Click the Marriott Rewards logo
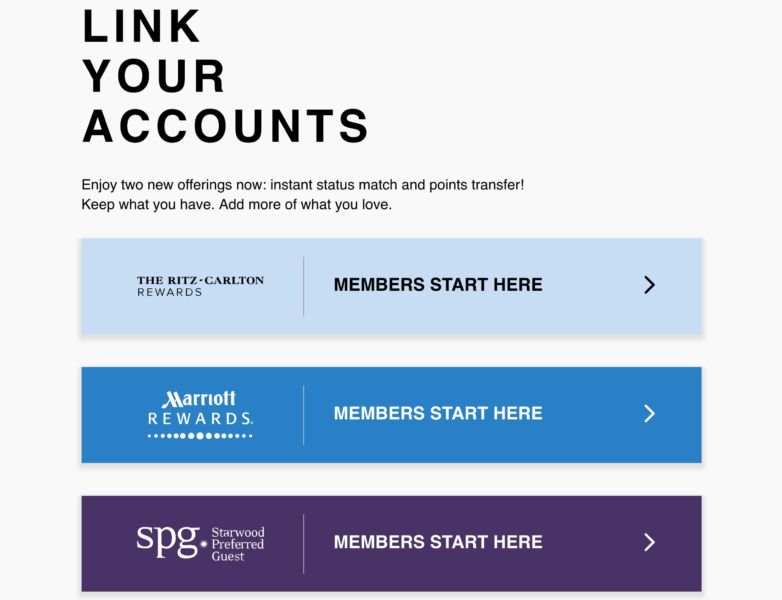The image size is (782, 600). [200, 415]
